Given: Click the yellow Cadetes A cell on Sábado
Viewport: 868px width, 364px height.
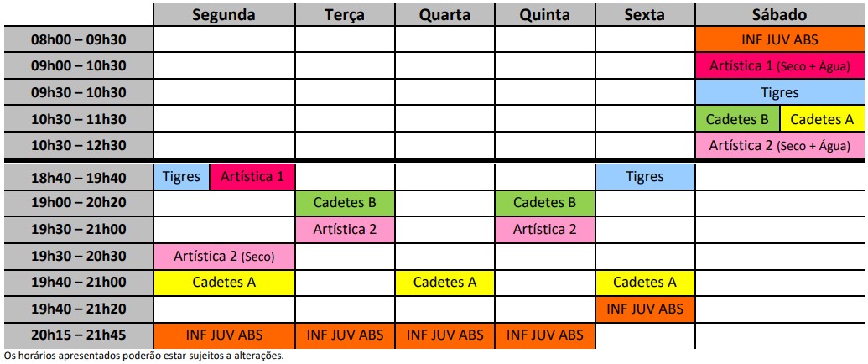Looking at the screenshot, I should tap(823, 119).
